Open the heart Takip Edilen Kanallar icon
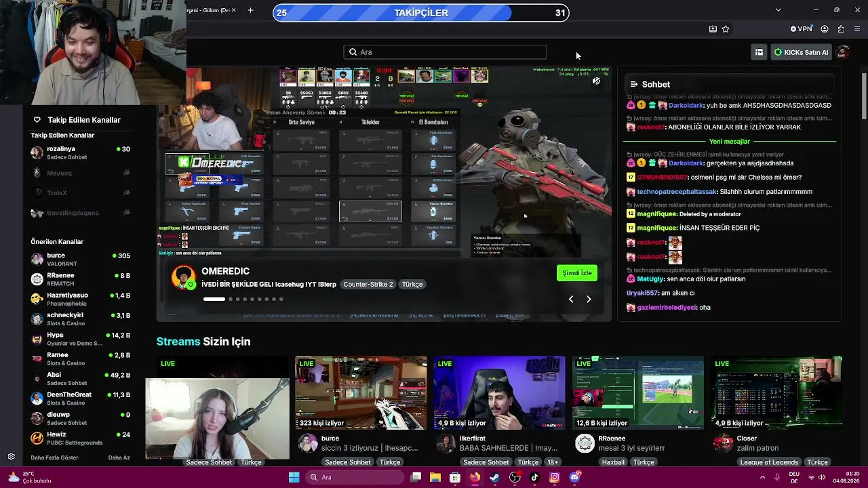This screenshot has width=868, height=488. 37,120
